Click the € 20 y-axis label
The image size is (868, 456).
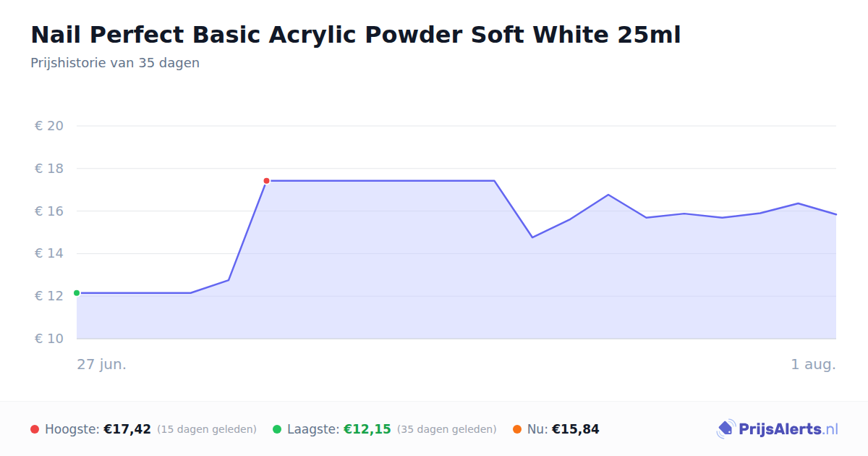click(49, 126)
